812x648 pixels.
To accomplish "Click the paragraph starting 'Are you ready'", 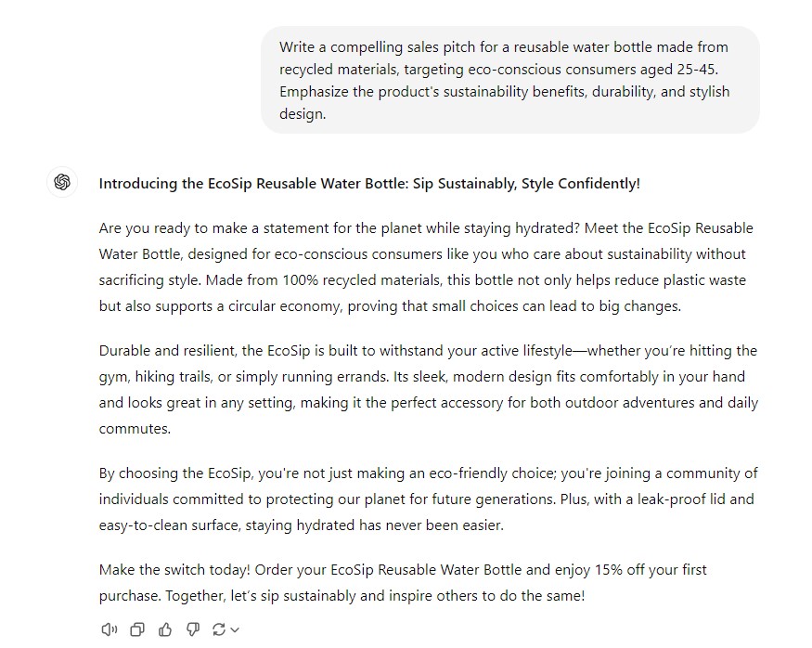I will [428, 267].
